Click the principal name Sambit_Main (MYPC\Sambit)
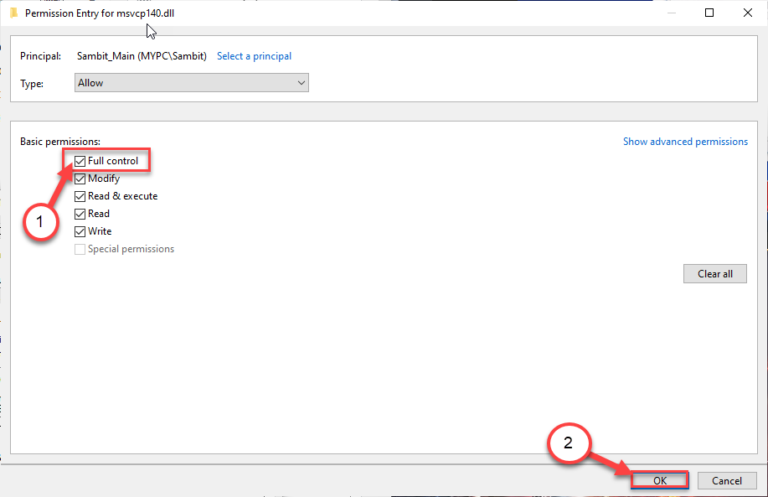The width and height of the screenshot is (768, 497). (x=142, y=56)
